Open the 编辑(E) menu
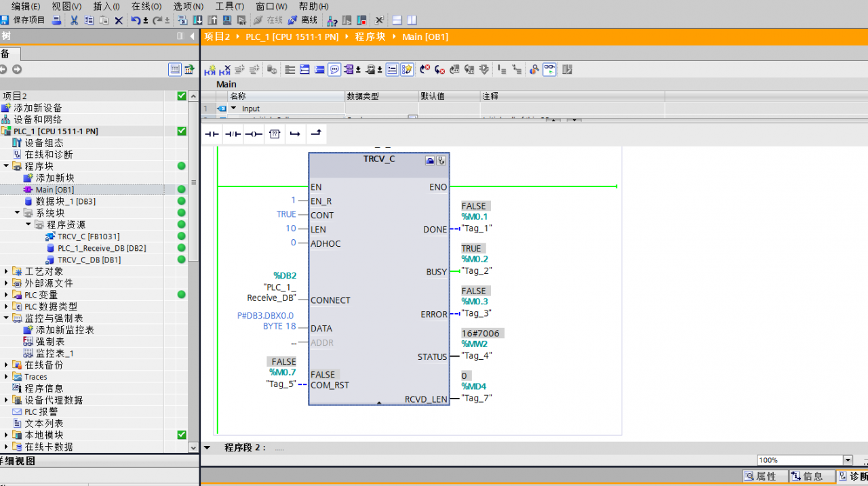 26,6
